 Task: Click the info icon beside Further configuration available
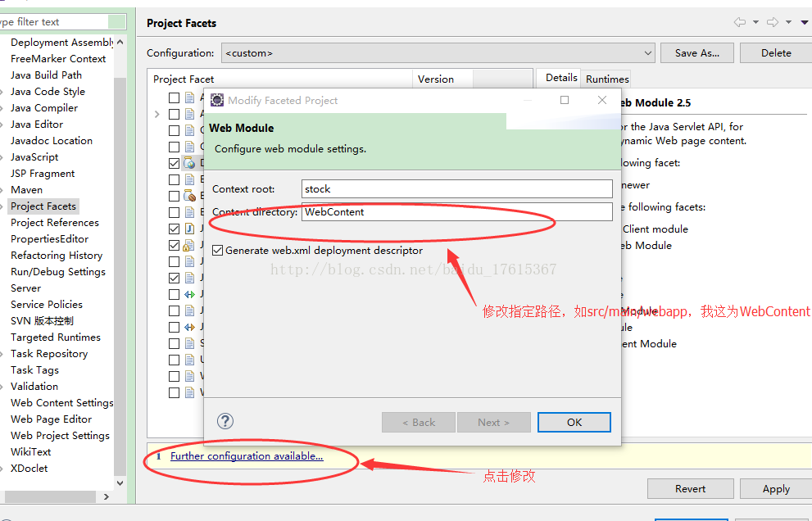pyautogui.click(x=158, y=456)
